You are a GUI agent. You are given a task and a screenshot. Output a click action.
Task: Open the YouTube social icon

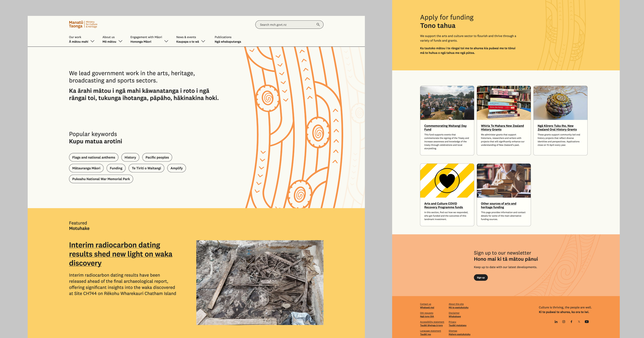pos(587,322)
